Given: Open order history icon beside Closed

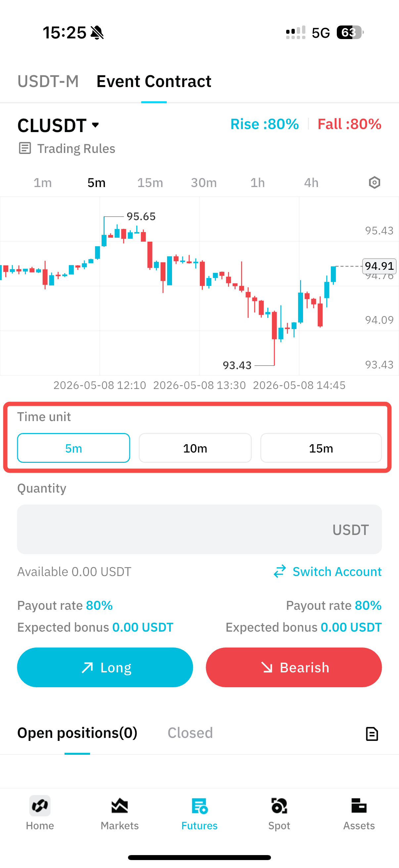Looking at the screenshot, I should 372,734.
